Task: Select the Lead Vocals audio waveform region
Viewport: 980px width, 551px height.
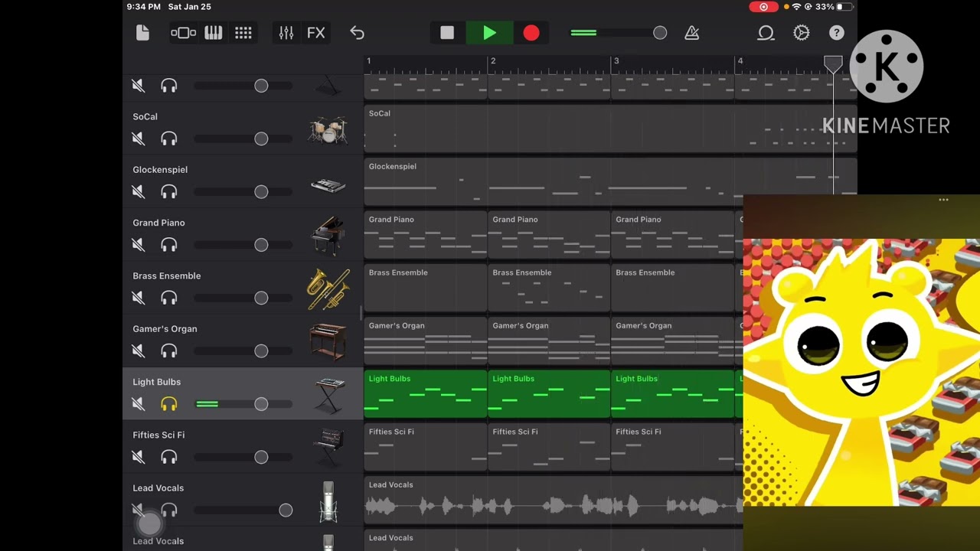Action: click(x=554, y=500)
